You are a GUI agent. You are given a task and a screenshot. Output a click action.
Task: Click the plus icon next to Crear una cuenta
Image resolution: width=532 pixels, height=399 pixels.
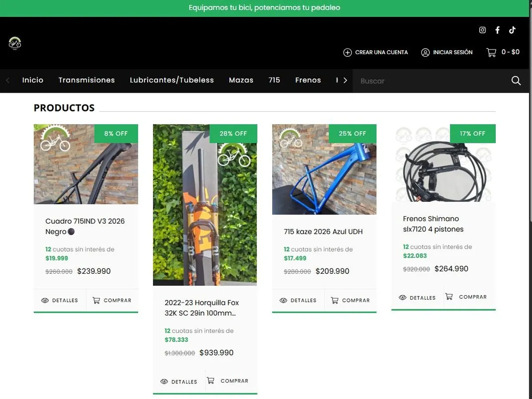[x=348, y=52]
